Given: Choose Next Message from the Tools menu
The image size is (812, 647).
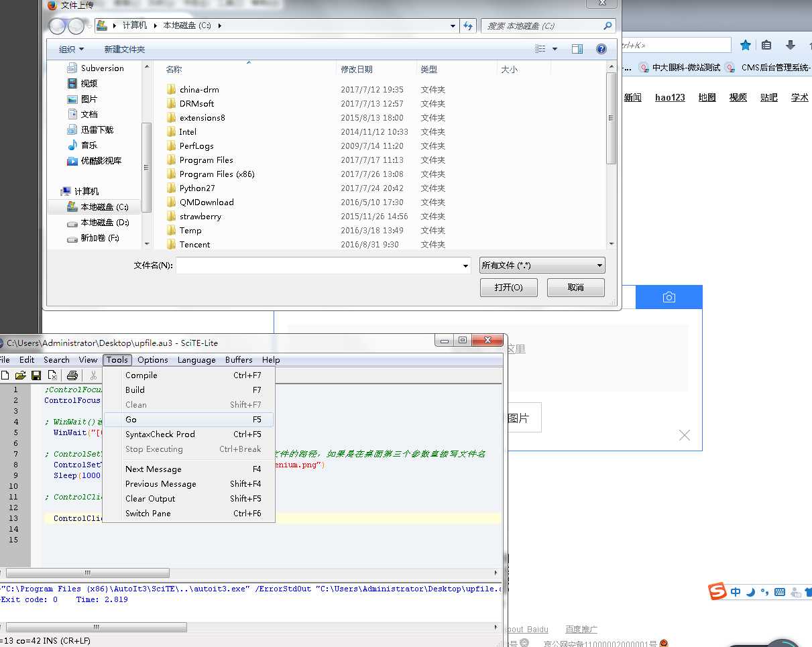Looking at the screenshot, I should 188,469.
